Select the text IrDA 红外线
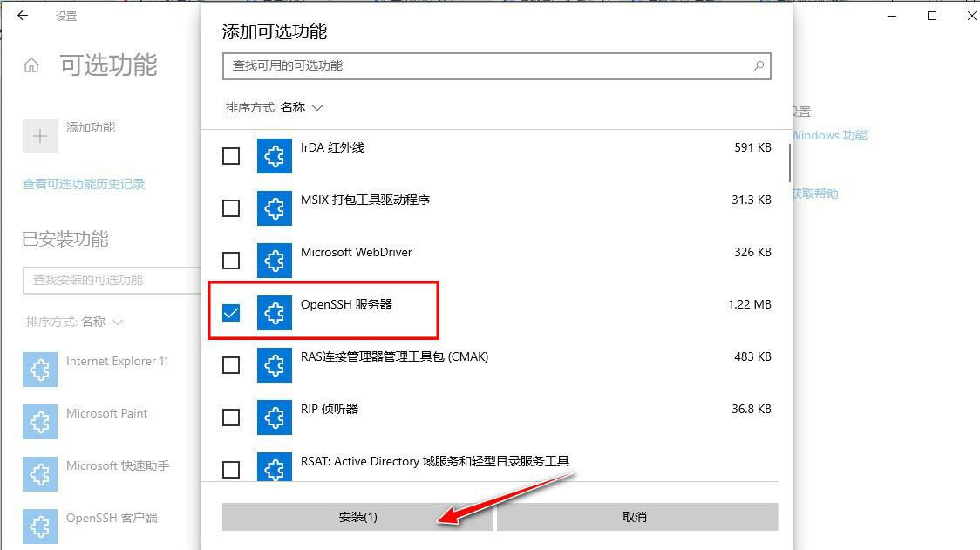The height and width of the screenshot is (550, 980). click(332, 147)
